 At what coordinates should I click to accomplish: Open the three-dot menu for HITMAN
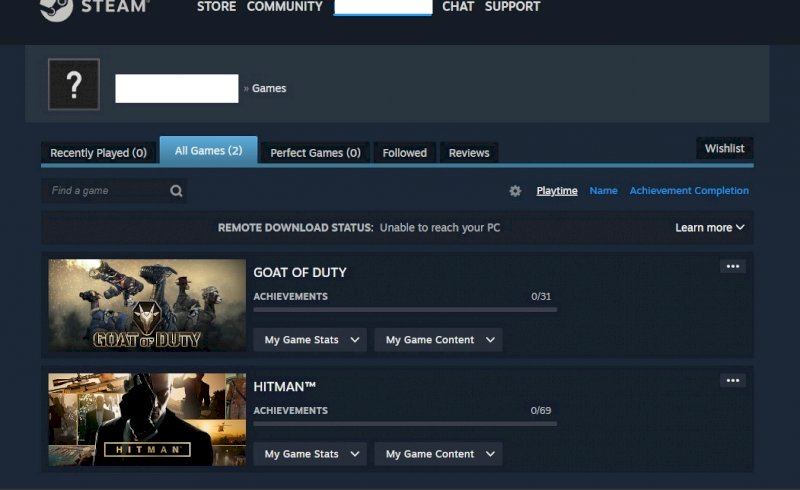pyautogui.click(x=733, y=380)
